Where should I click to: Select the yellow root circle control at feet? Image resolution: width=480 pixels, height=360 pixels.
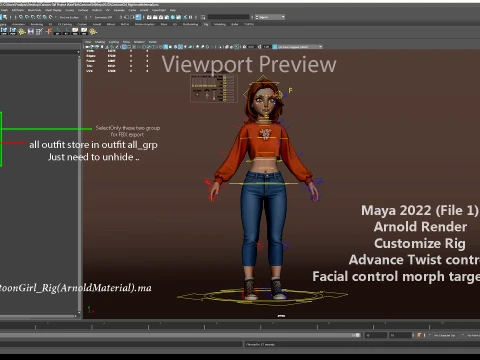263,295
